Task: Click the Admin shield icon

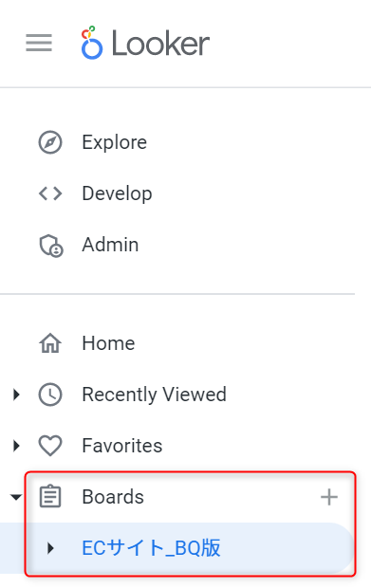Action: (51, 246)
